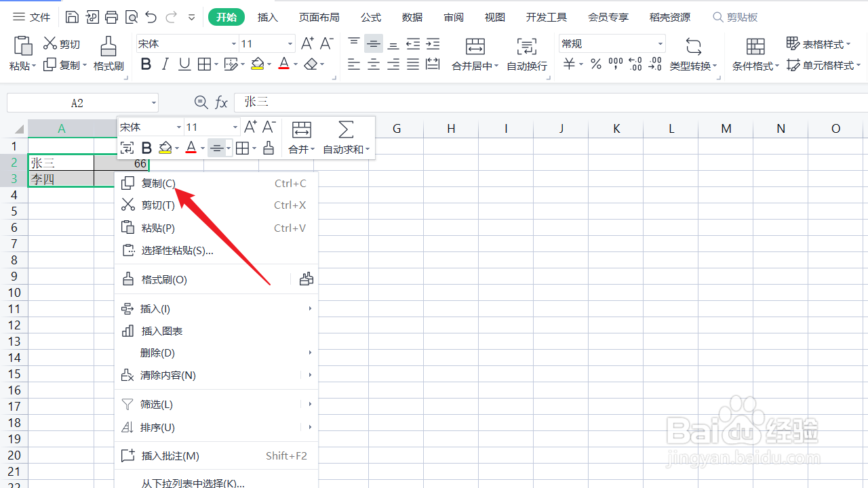Open the 文件 file menu
This screenshot has width=868, height=488.
[x=32, y=17]
